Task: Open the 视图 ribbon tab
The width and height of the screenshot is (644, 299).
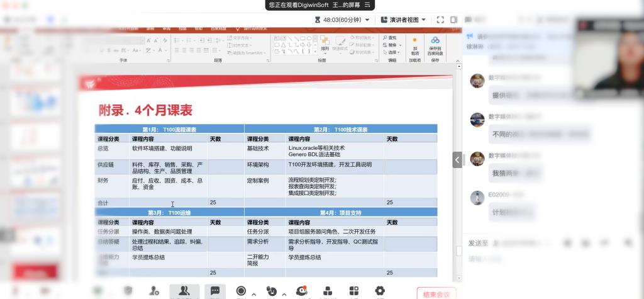Action: [182, 28]
